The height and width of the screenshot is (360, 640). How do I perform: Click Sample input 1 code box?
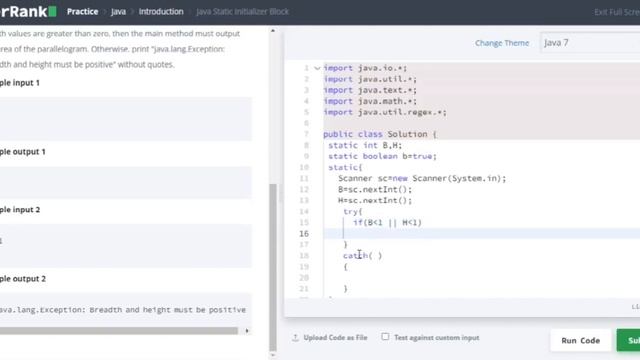(126, 119)
